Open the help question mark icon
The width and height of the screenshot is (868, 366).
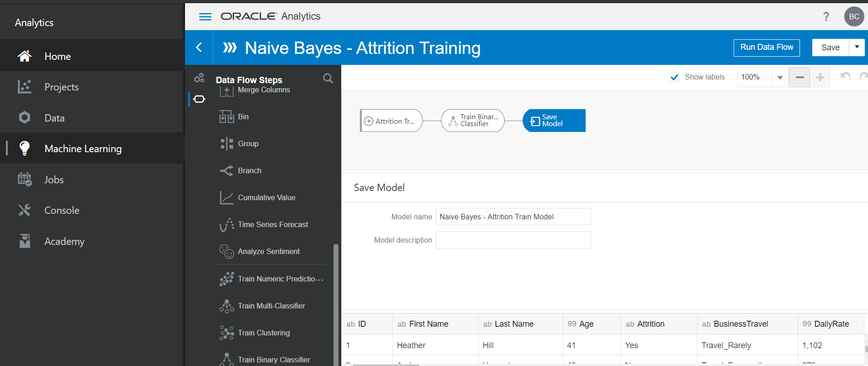click(826, 16)
